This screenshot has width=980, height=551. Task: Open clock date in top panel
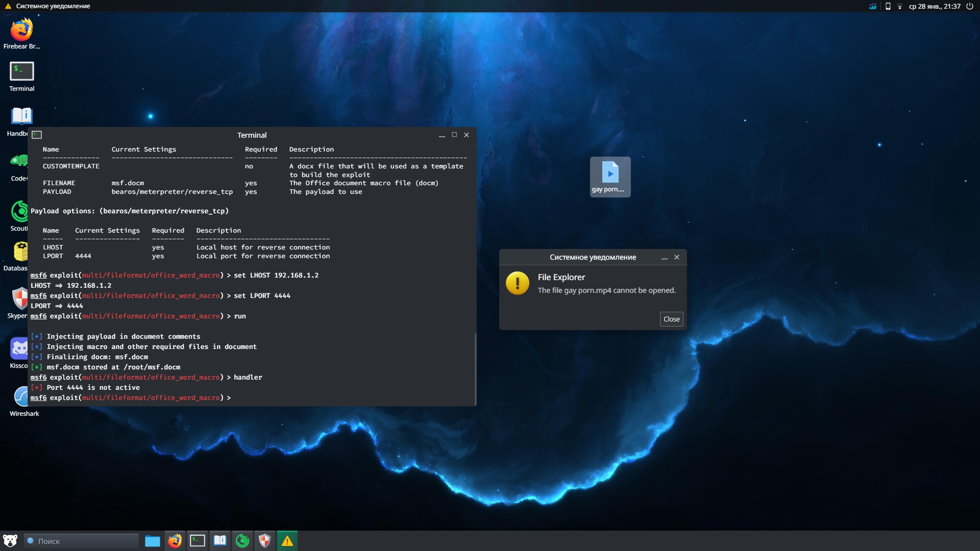935,6
